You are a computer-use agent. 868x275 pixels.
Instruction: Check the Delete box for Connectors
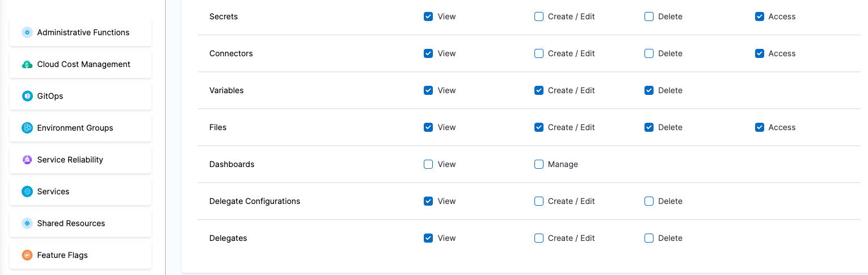[x=649, y=53]
